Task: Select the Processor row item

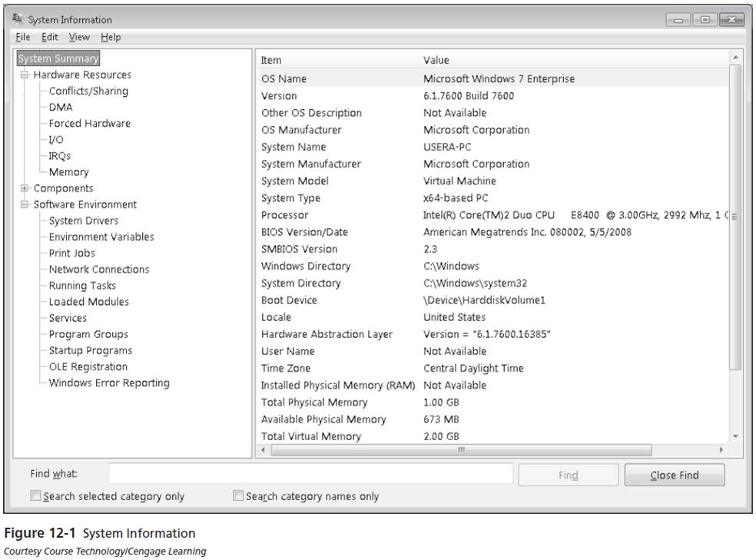Action: coord(284,215)
